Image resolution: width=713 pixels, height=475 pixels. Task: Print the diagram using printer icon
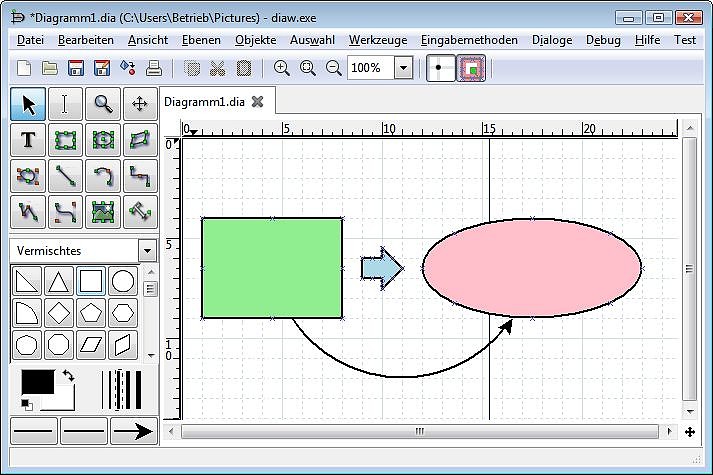click(x=154, y=68)
